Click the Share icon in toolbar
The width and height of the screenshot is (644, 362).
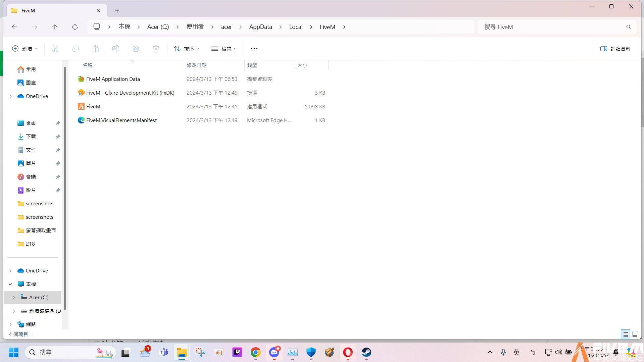[136, 49]
